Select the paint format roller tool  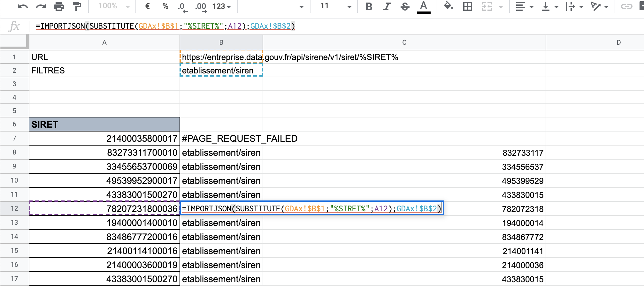(77, 6)
